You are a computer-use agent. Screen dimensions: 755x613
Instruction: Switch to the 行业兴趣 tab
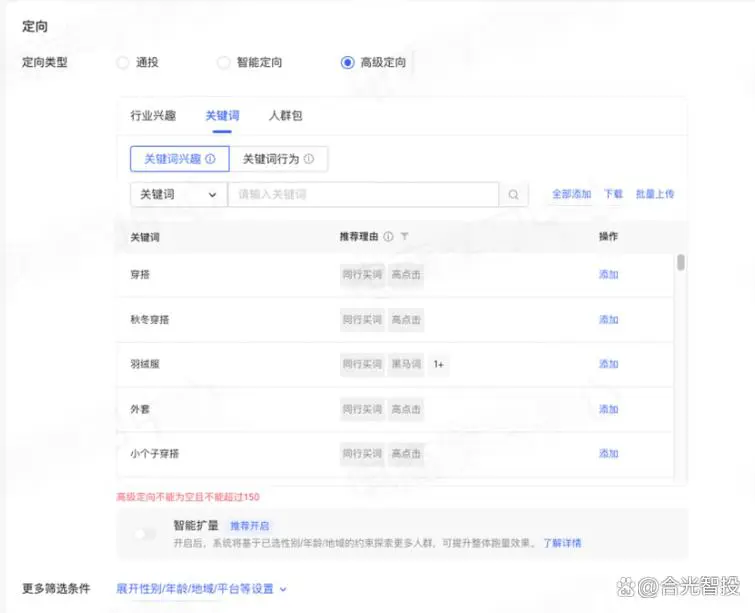153,116
